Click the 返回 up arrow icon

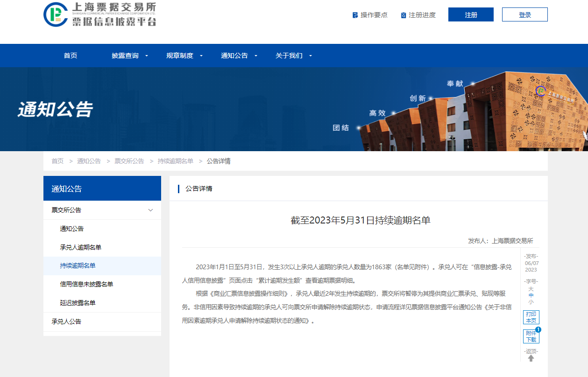coord(531,358)
